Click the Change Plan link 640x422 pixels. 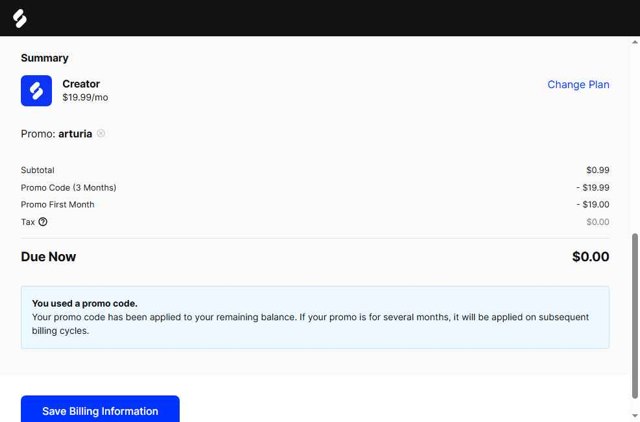(578, 84)
